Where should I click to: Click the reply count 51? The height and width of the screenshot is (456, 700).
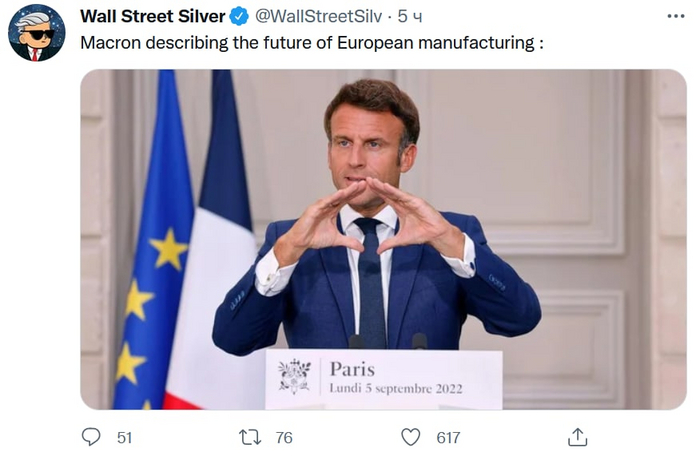click(x=125, y=438)
